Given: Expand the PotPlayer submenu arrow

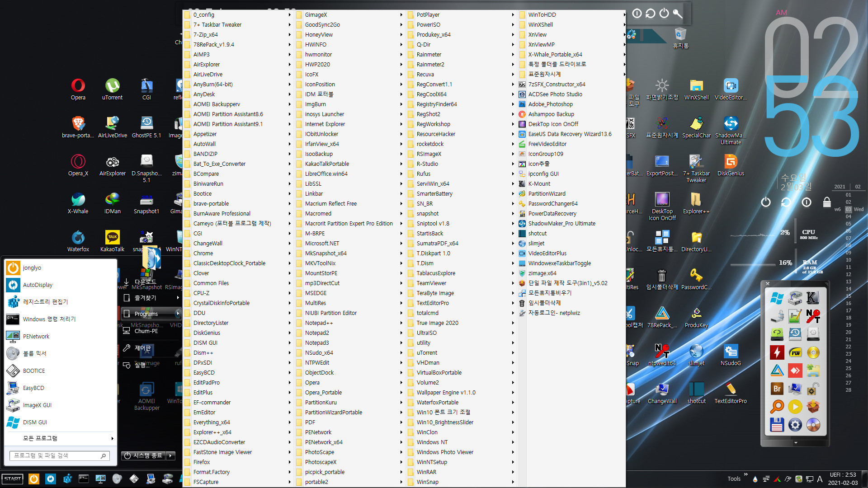Looking at the screenshot, I should tap(513, 14).
